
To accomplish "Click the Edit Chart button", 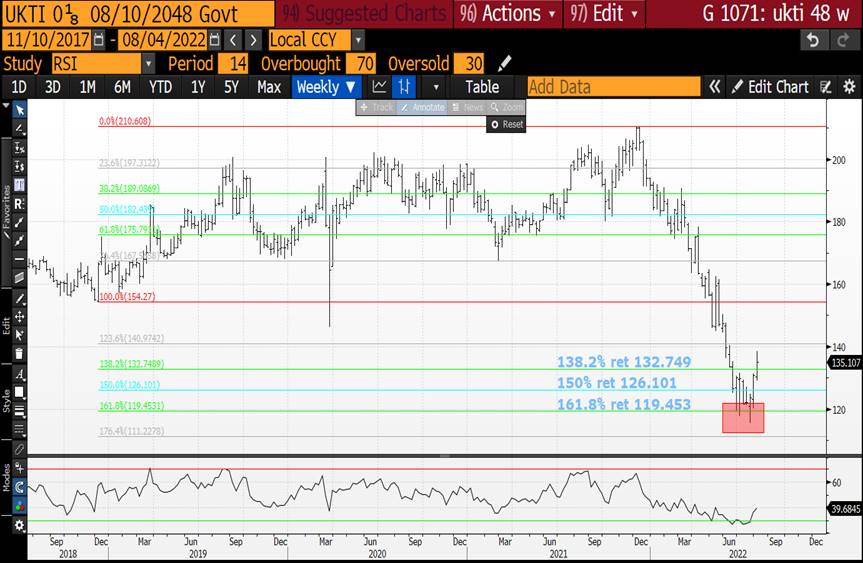I will 771,87.
